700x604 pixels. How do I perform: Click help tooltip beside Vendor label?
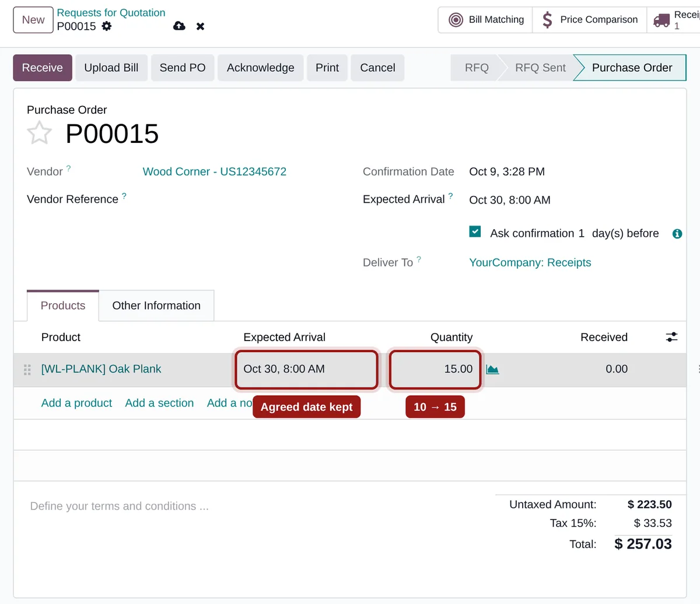[68, 168]
